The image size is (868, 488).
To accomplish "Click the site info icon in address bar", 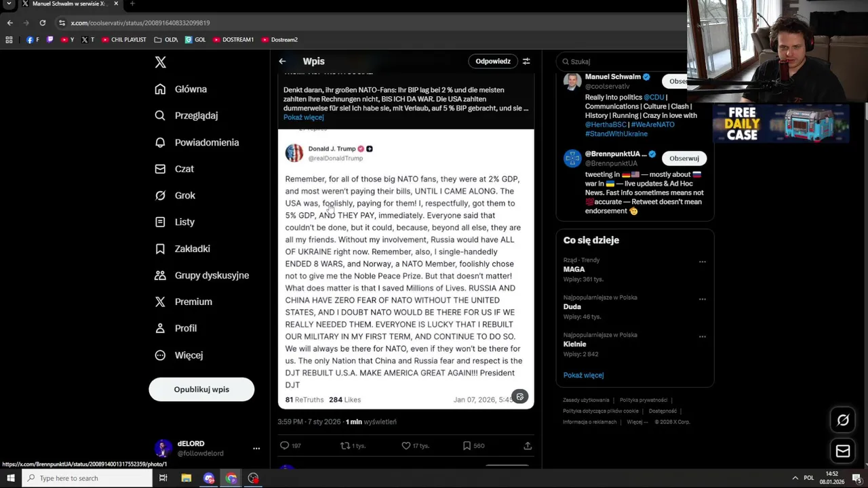I will pyautogui.click(x=62, y=22).
